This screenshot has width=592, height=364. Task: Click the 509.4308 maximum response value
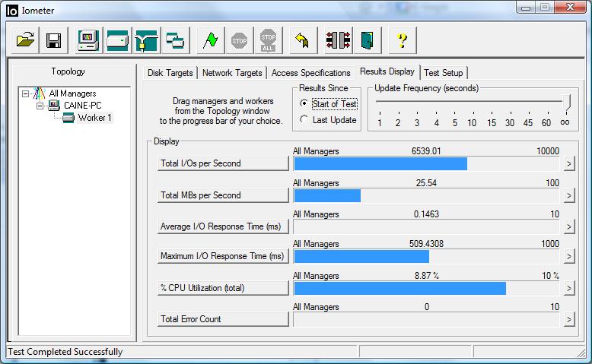coord(426,244)
